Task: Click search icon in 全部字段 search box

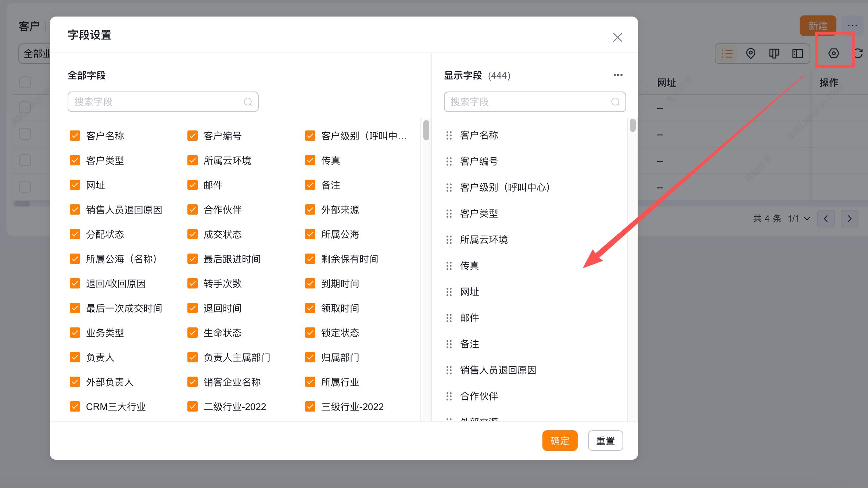Action: [248, 102]
